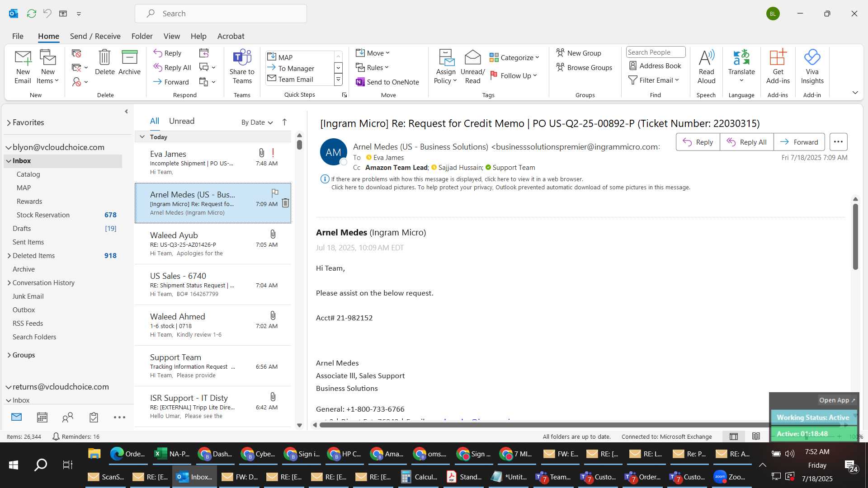Open the Calculator taskbar button
This screenshot has height=488, width=868.
tap(420, 477)
